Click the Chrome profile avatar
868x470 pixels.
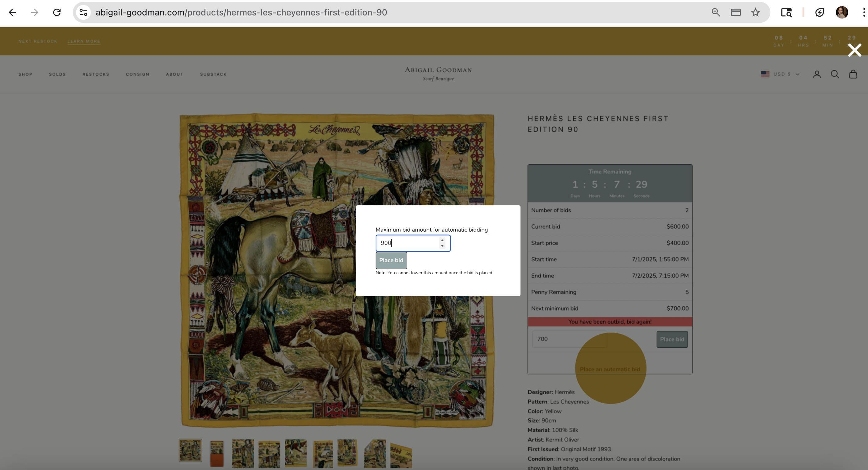pyautogui.click(x=842, y=12)
